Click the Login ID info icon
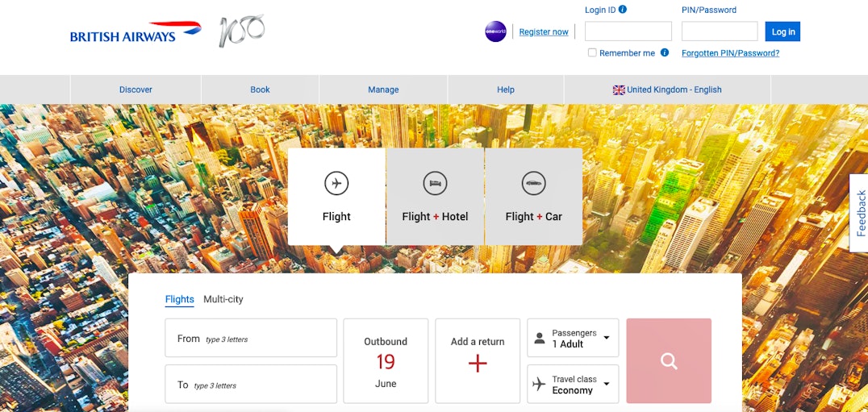The image size is (868, 412). [x=622, y=10]
